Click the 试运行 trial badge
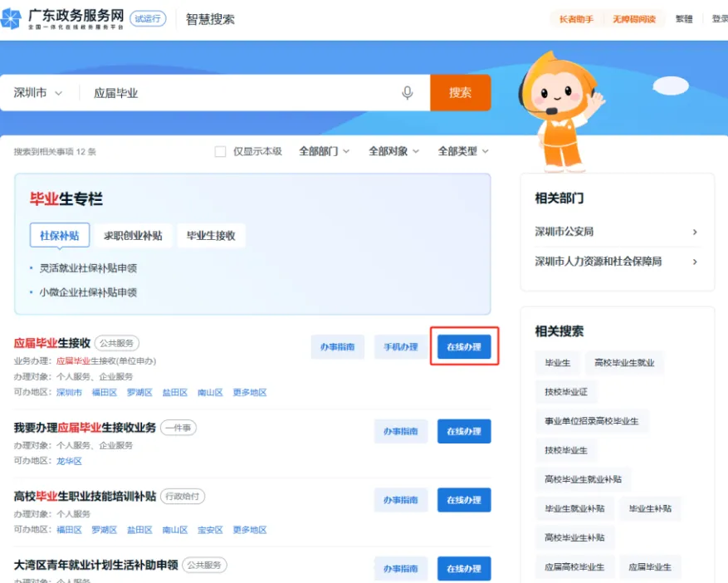This screenshot has width=728, height=583. point(148,19)
